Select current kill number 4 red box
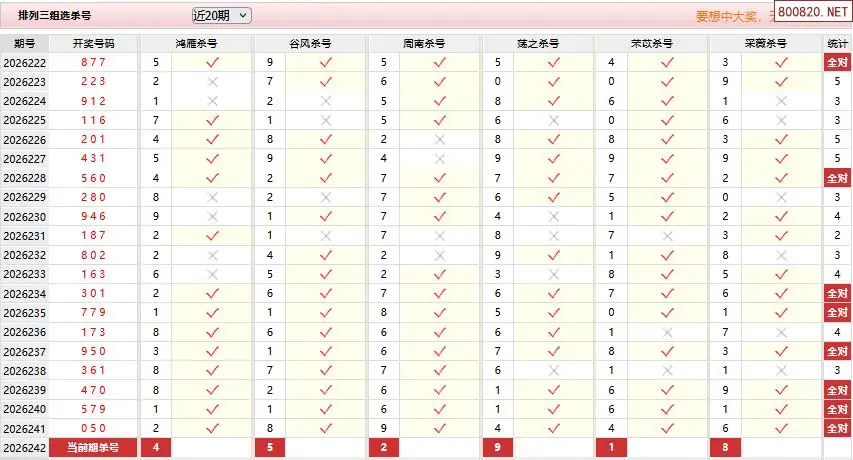This screenshot has height=460, width=853. click(156, 448)
